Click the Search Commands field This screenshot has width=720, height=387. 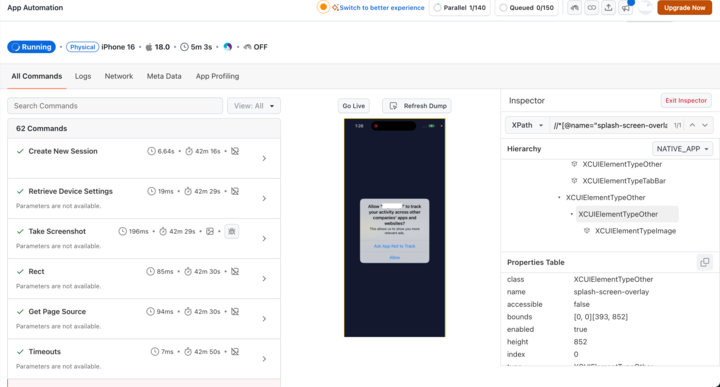[115, 106]
